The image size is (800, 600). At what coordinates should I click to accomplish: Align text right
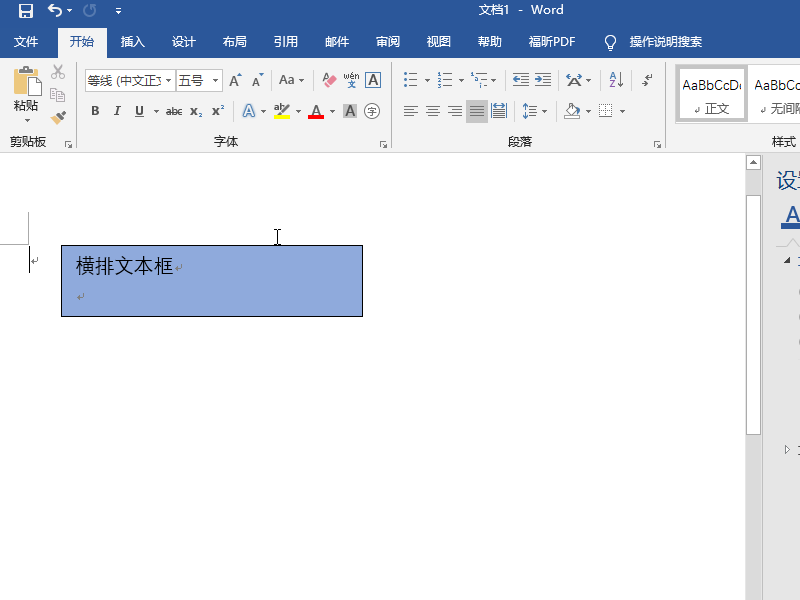click(455, 111)
